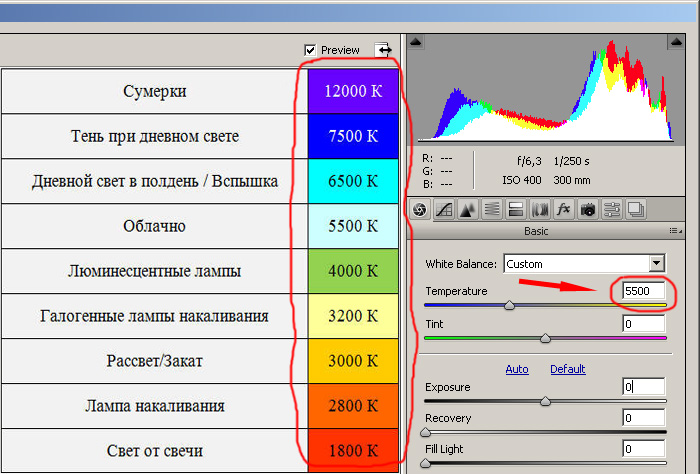Open the Presets panel tab icon
This screenshot has width=700, height=474.
click(612, 209)
